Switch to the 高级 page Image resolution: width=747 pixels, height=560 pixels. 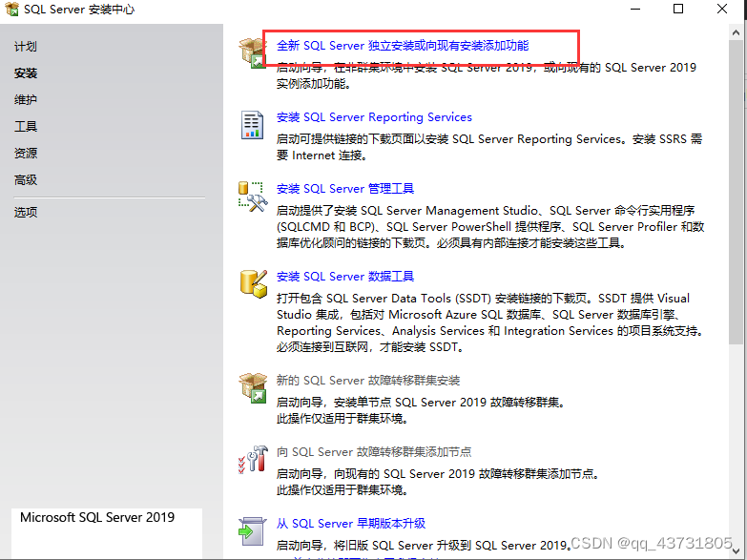coord(26,180)
